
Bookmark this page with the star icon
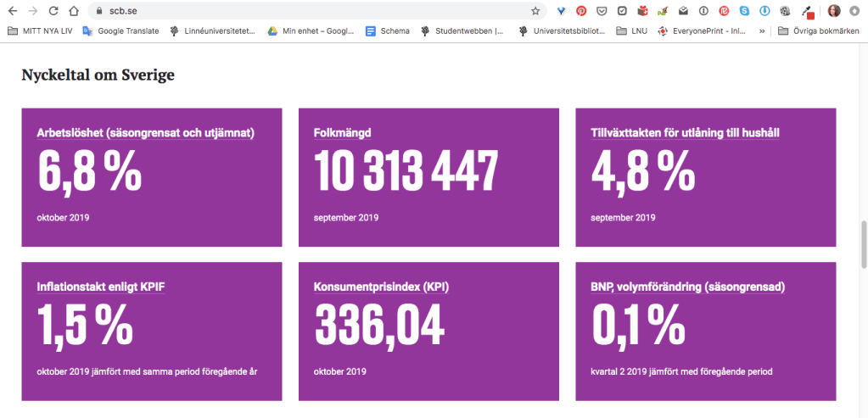click(535, 11)
